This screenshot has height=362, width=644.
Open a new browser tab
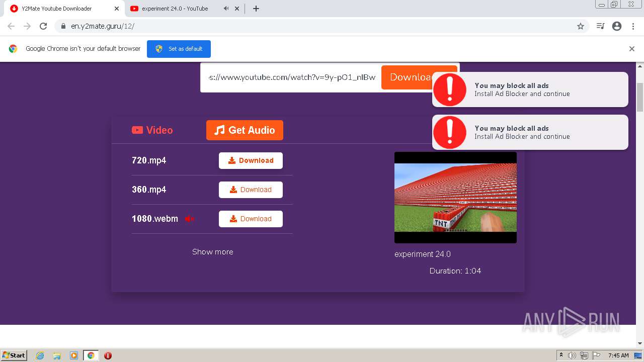coord(256,9)
